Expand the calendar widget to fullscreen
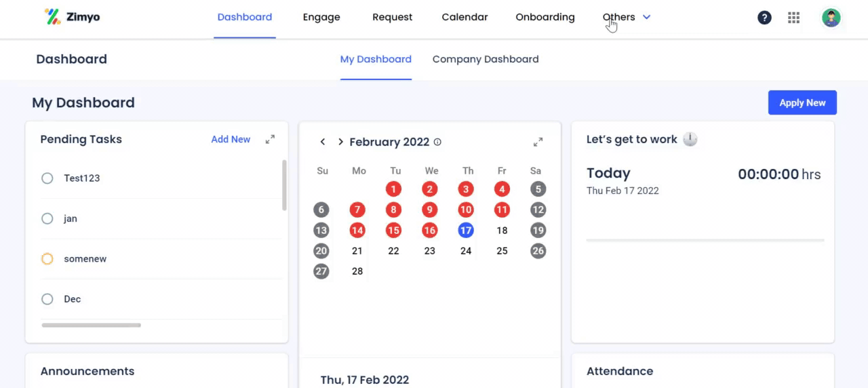 538,142
